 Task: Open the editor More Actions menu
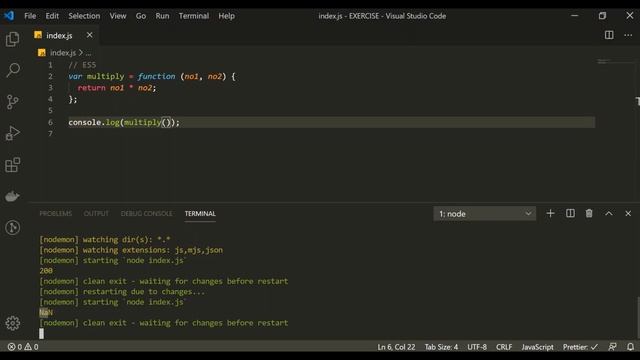coord(628,35)
